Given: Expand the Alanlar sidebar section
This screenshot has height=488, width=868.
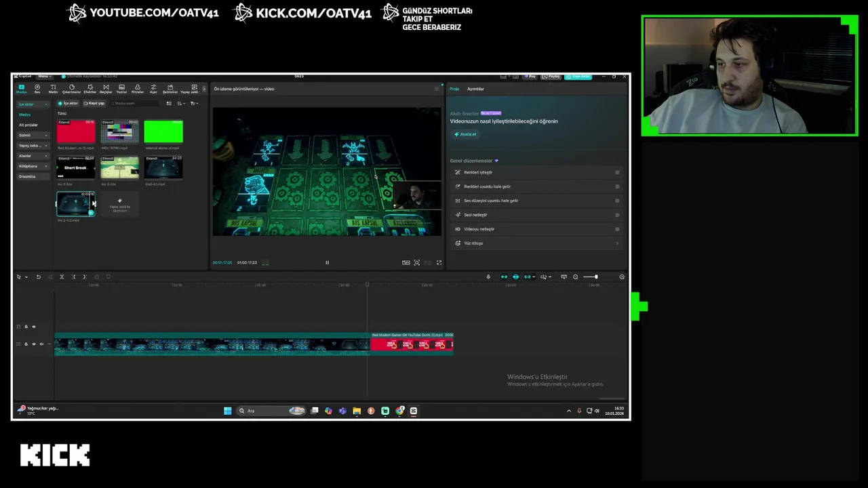Looking at the screenshot, I should tap(33, 156).
